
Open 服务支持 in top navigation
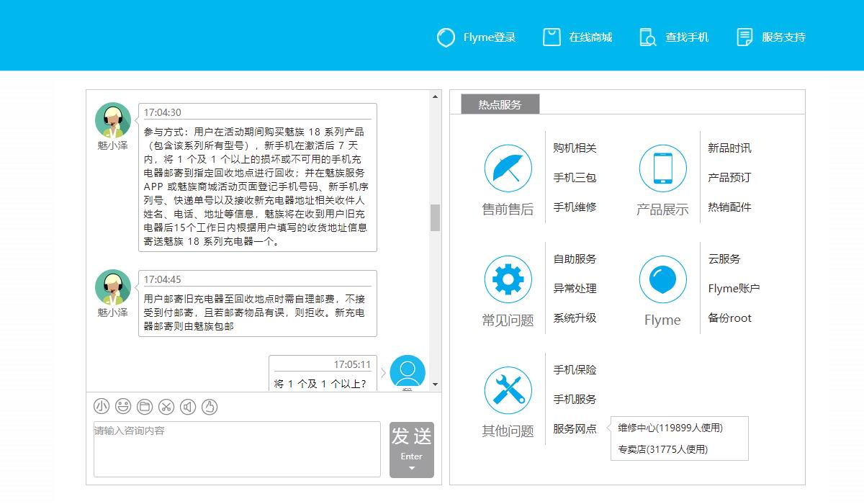tap(783, 37)
